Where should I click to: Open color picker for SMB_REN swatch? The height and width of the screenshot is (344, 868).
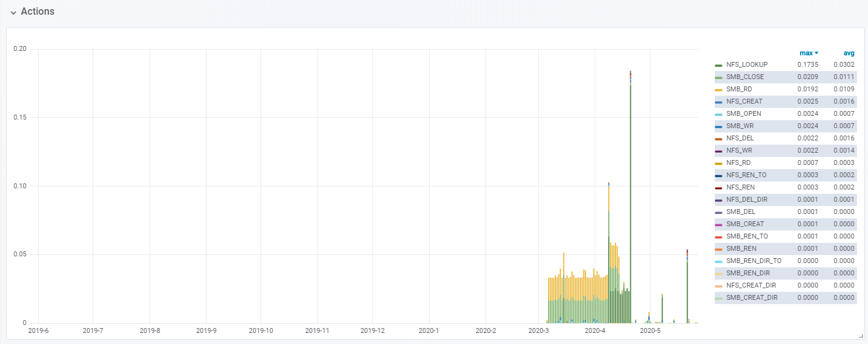tap(718, 249)
